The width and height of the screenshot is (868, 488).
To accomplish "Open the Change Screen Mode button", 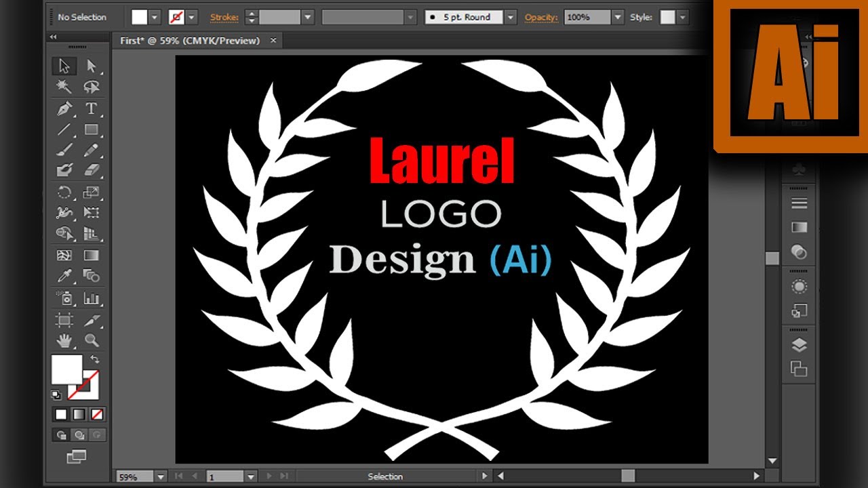I will pos(77,457).
